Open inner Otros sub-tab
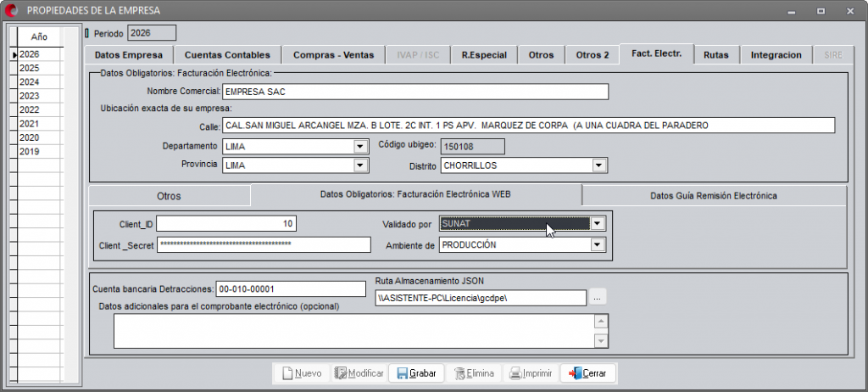 (169, 196)
